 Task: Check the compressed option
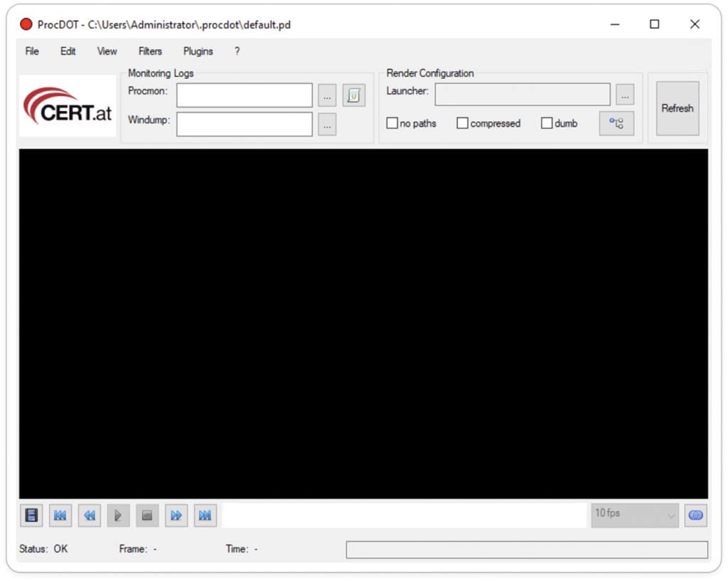[x=462, y=122]
